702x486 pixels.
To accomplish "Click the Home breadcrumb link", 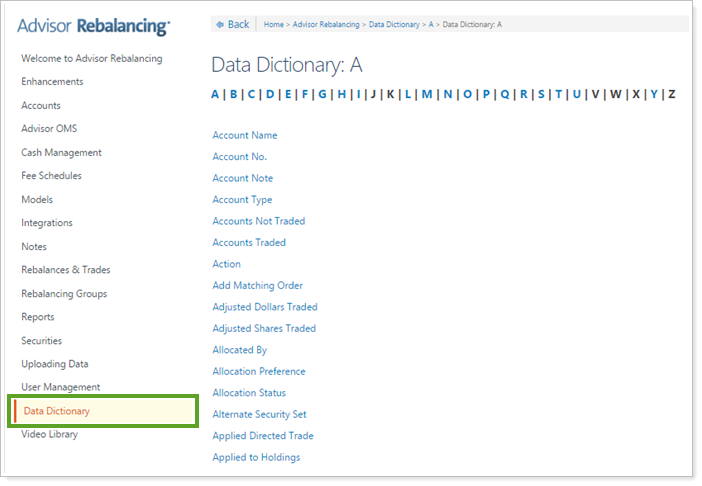I will click(x=273, y=24).
